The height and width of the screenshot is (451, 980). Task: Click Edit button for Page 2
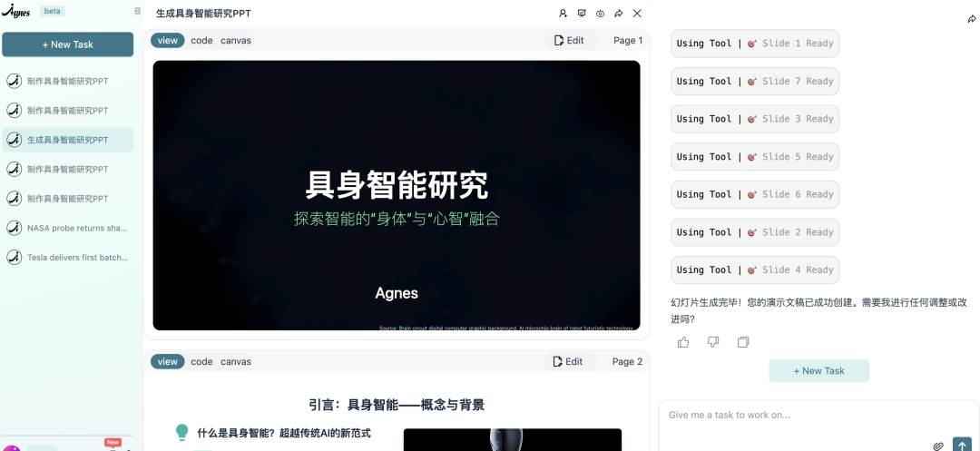pyautogui.click(x=568, y=362)
